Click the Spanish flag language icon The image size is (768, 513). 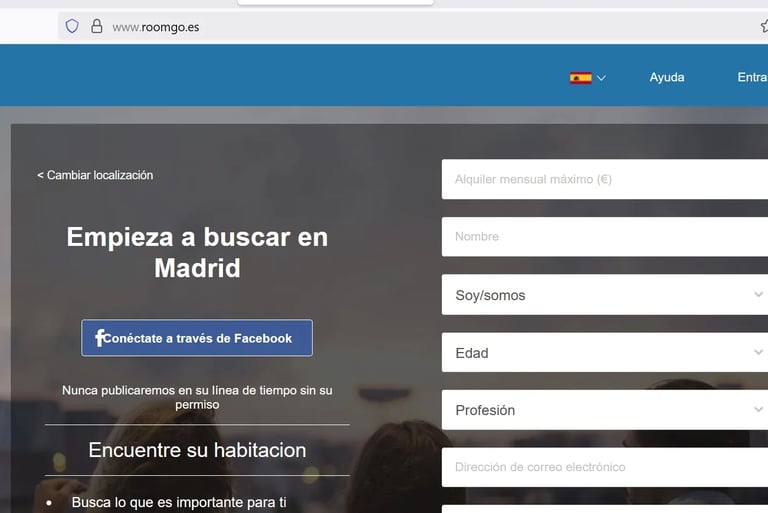click(580, 78)
